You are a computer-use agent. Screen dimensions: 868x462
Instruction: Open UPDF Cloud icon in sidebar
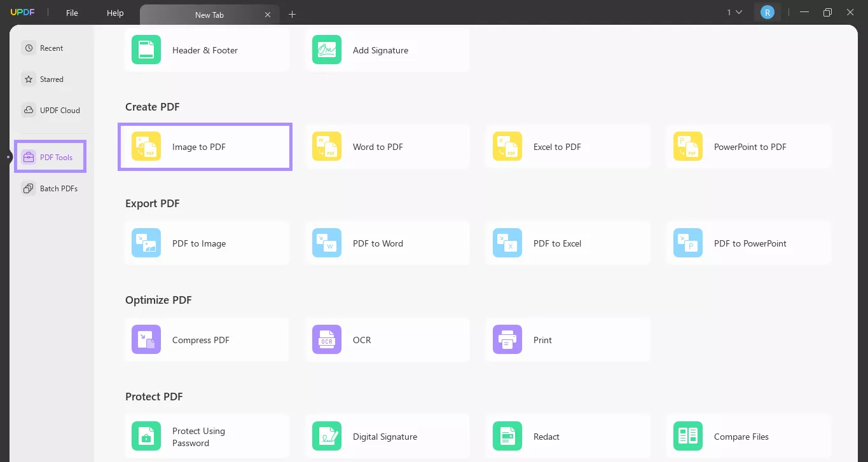pos(29,110)
